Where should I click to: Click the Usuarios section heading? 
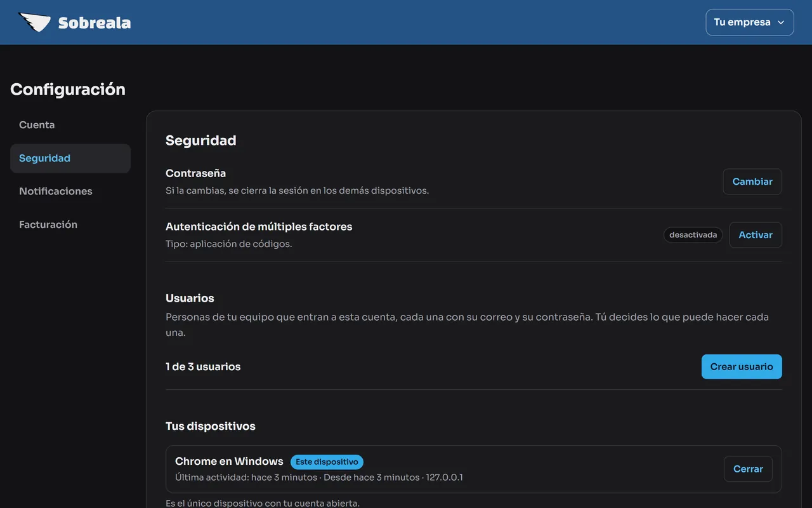190,298
